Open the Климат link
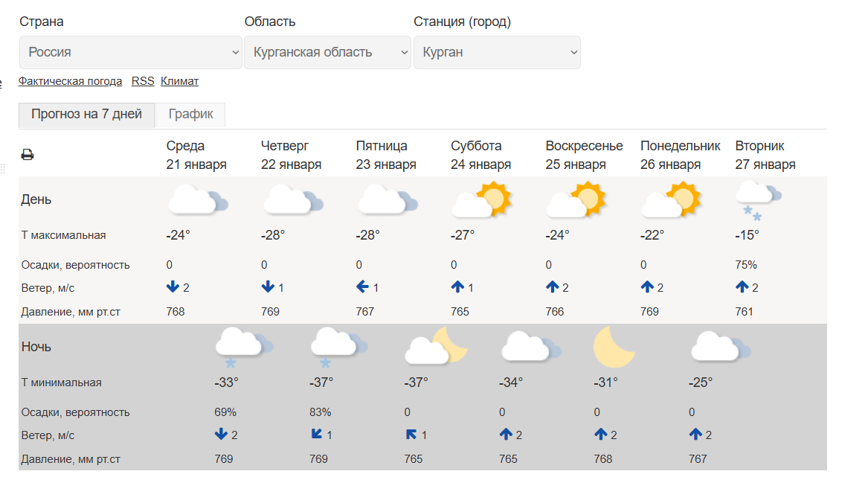 tap(179, 81)
